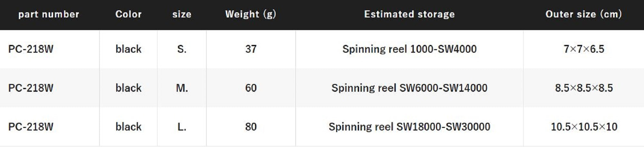The height and width of the screenshot is (147, 644).
Task: Select "black" in the 80 g row
Action: 128,127
